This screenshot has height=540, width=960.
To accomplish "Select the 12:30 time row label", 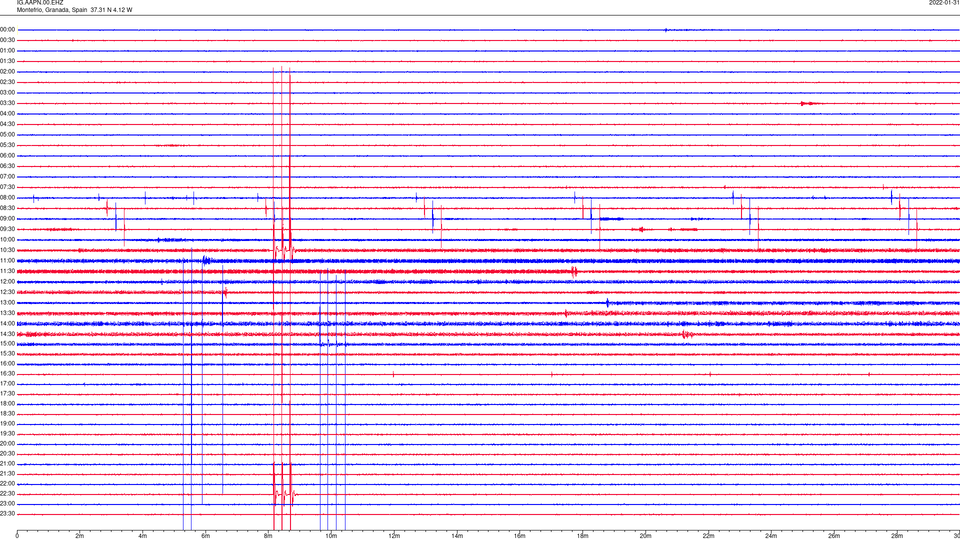I will 7,292.
